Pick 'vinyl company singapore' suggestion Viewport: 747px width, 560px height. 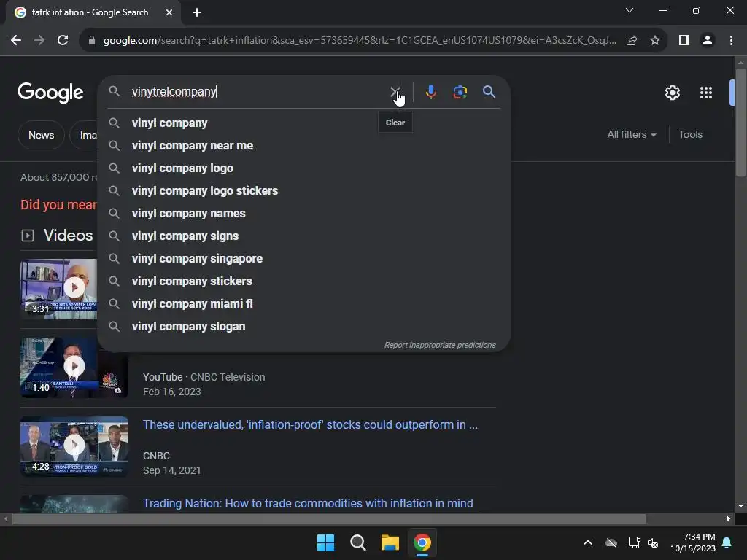[x=303, y=259]
